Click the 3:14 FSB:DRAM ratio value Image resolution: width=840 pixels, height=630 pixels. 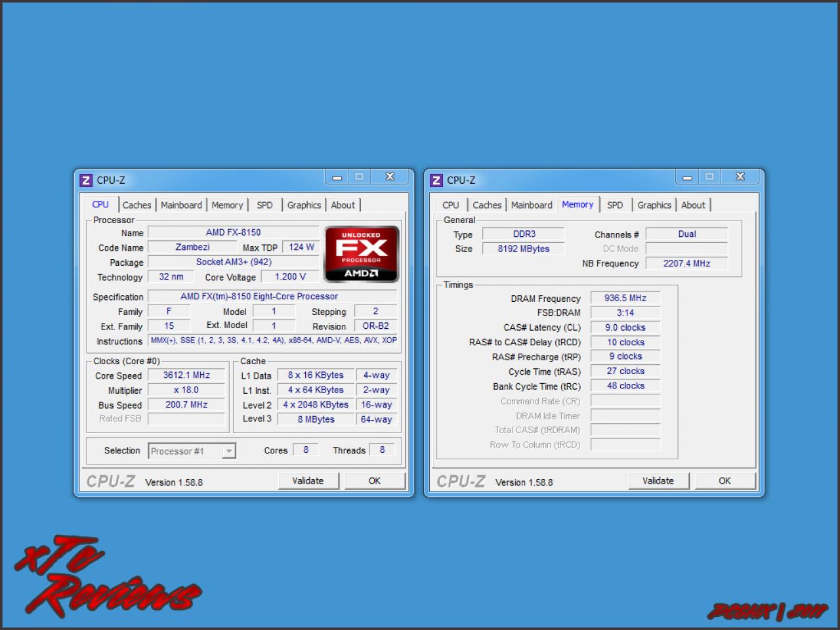click(x=625, y=313)
